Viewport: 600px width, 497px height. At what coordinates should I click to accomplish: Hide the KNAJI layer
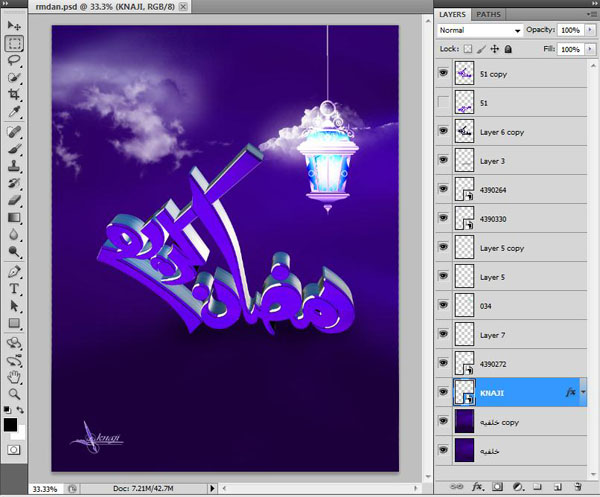coord(444,393)
